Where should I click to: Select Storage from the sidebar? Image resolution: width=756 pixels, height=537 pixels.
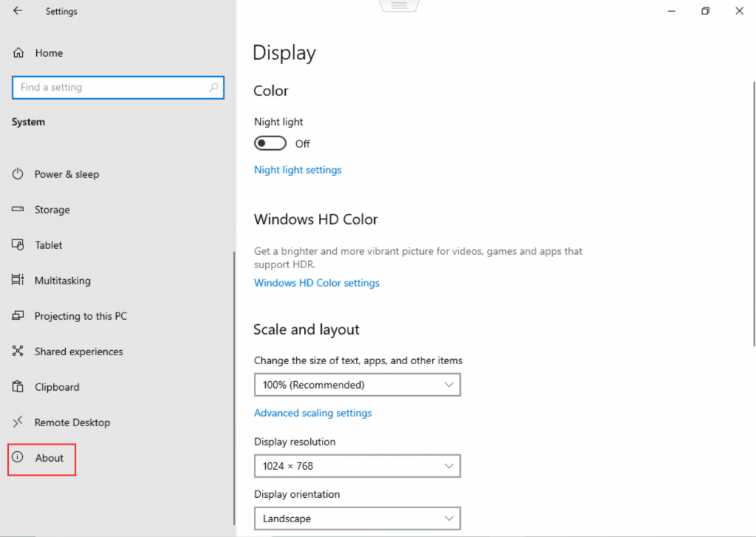(52, 210)
